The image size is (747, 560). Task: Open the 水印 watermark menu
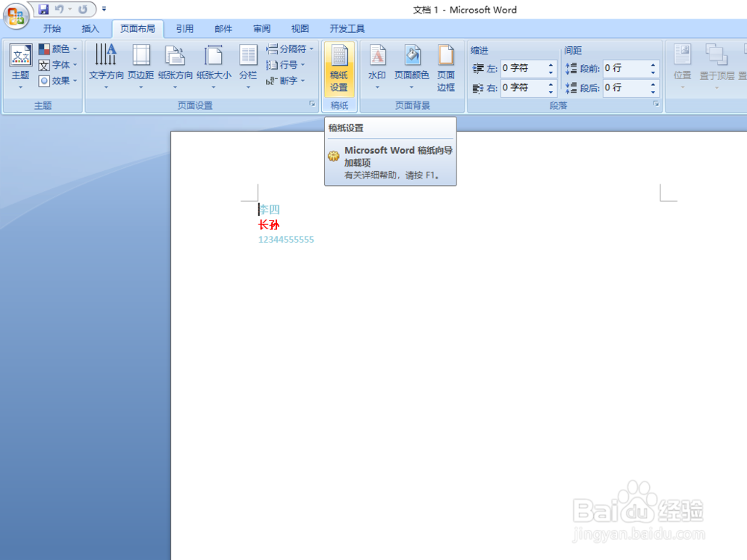[376, 66]
